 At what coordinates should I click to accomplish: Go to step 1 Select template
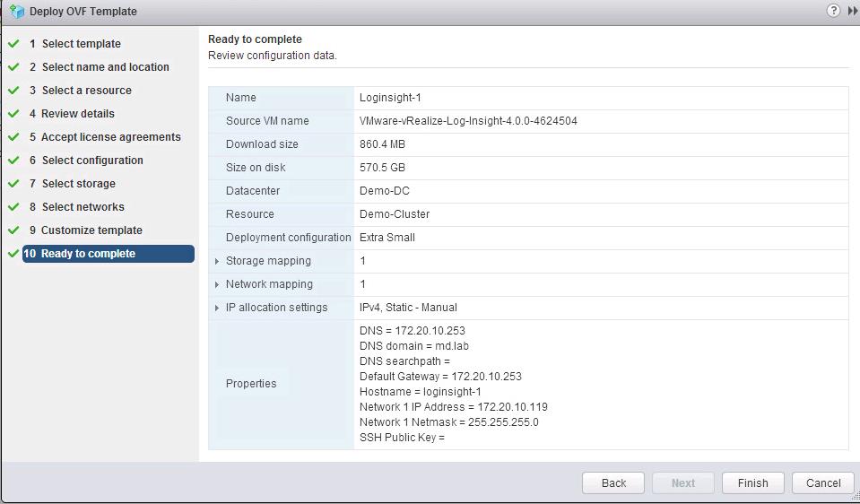click(81, 44)
